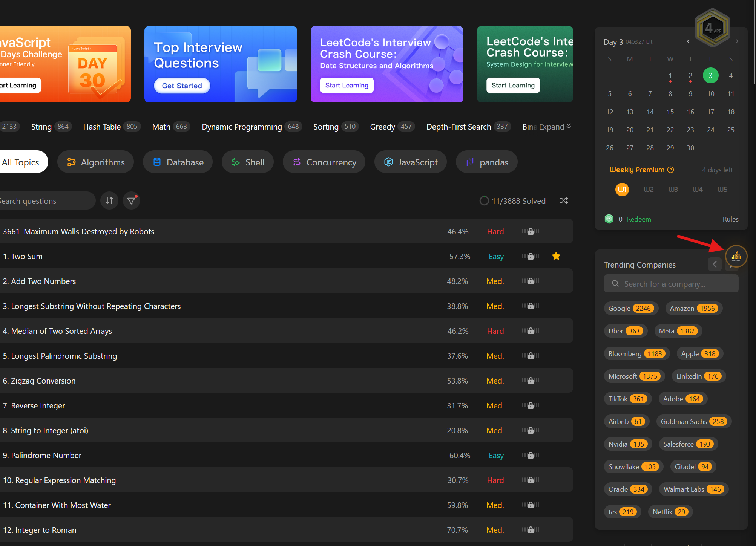Unstar the Two Sum problem
The width and height of the screenshot is (756, 546).
pos(556,256)
